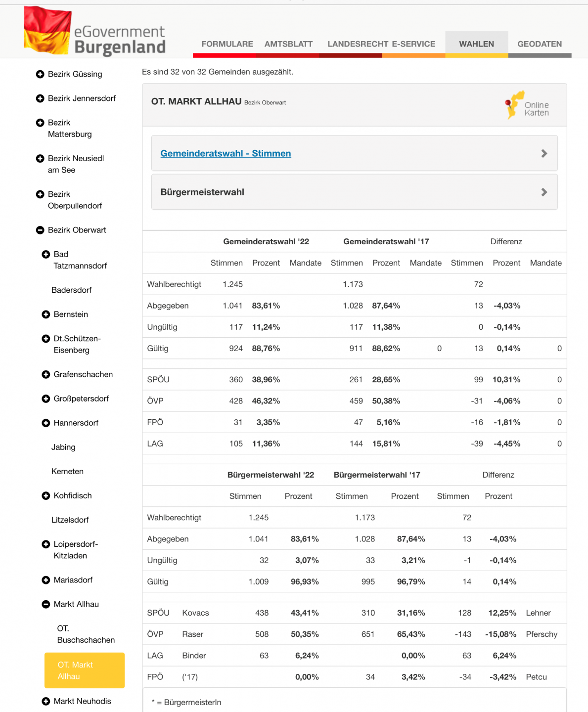Viewport: 588px width, 712px height.
Task: Expand the Bürgermeisterwahl panel chevron
Action: [x=544, y=192]
